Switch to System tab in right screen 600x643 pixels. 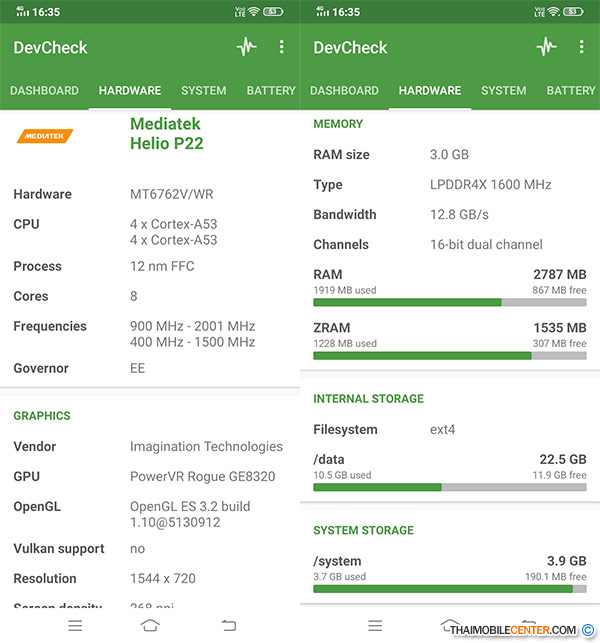tap(504, 91)
